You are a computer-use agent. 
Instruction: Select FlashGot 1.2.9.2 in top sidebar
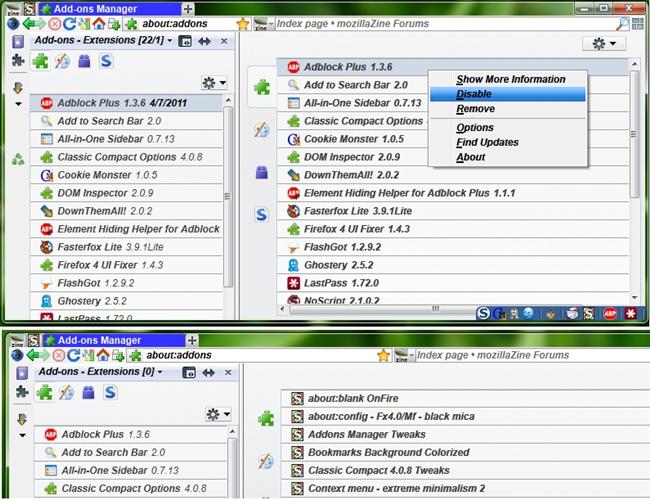pyautogui.click(x=126, y=283)
